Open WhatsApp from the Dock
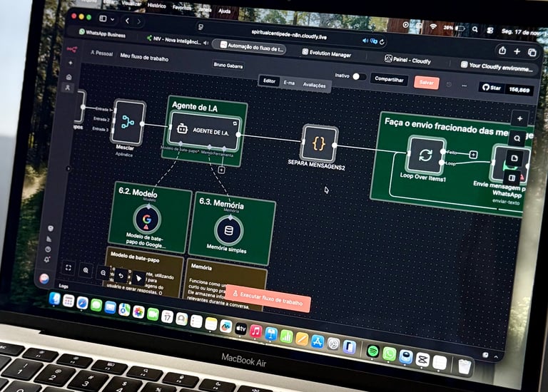 coord(389,354)
